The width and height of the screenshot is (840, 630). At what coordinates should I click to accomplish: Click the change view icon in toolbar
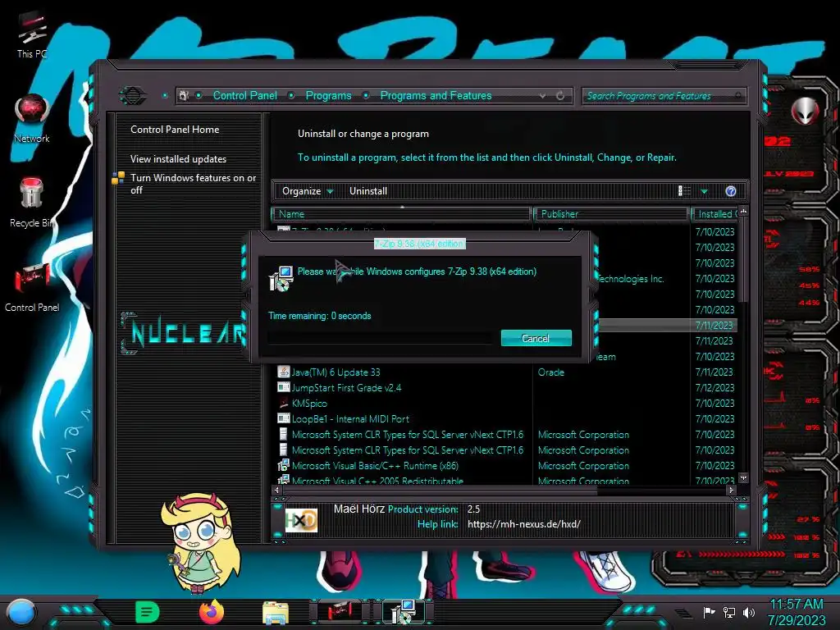(x=685, y=191)
